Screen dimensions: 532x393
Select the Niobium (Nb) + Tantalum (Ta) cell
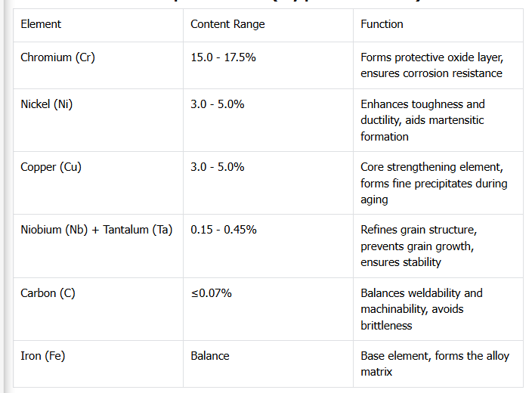[x=97, y=230]
